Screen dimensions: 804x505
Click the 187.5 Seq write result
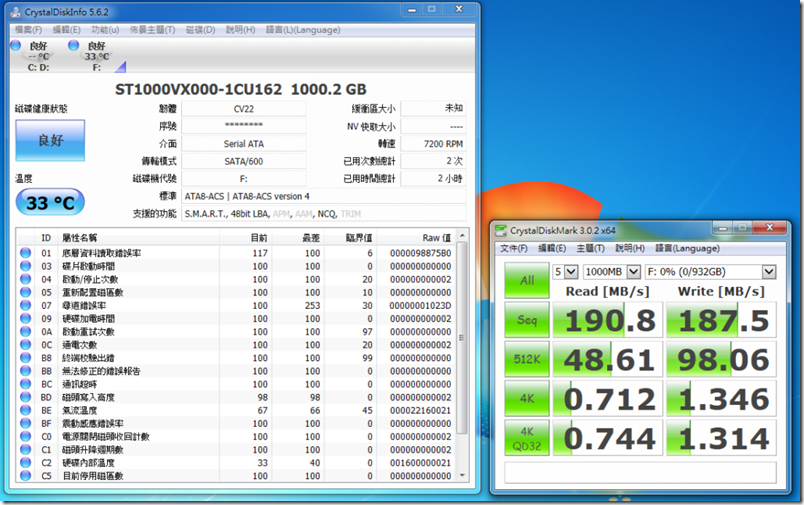tap(721, 320)
